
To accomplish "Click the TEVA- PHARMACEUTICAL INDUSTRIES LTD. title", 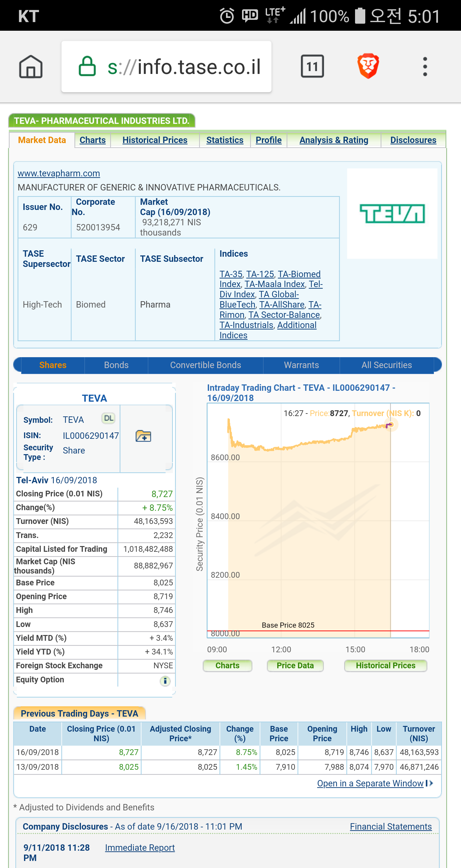I will pyautogui.click(x=101, y=121).
